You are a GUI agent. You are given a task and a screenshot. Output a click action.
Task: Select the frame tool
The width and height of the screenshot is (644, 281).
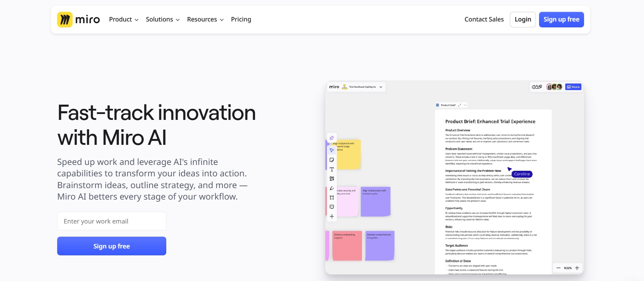click(332, 197)
